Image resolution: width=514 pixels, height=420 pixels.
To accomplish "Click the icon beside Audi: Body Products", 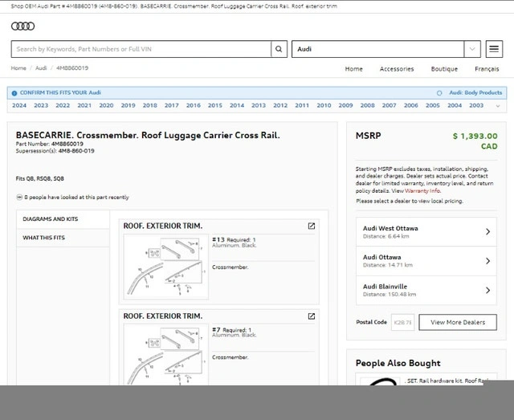I will click(x=439, y=92).
